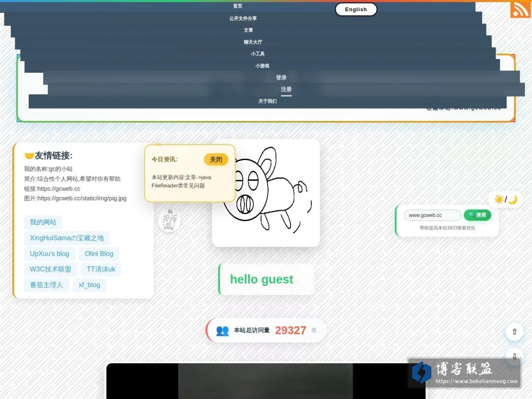Click the visitors icon beside 本站总访问量

222,330
